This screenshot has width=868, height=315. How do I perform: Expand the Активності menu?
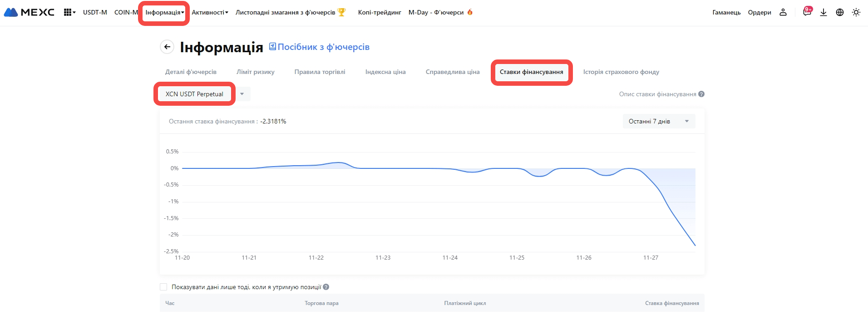pyautogui.click(x=210, y=12)
